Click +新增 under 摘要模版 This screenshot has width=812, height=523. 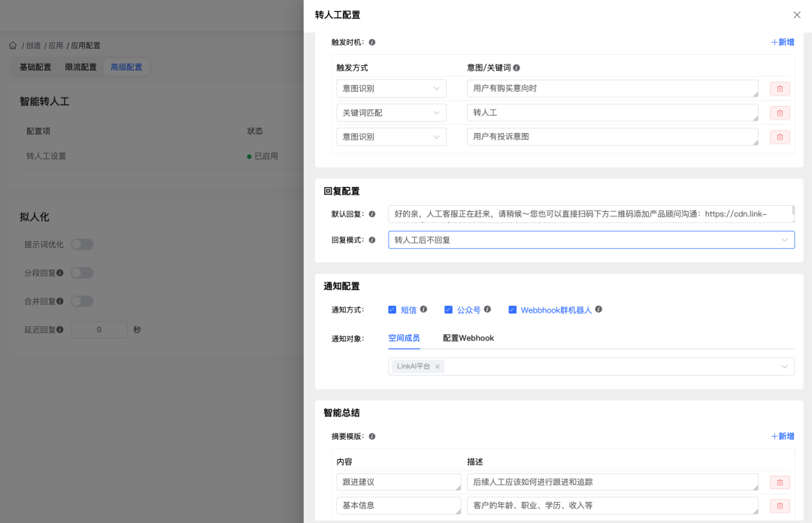[x=782, y=436]
